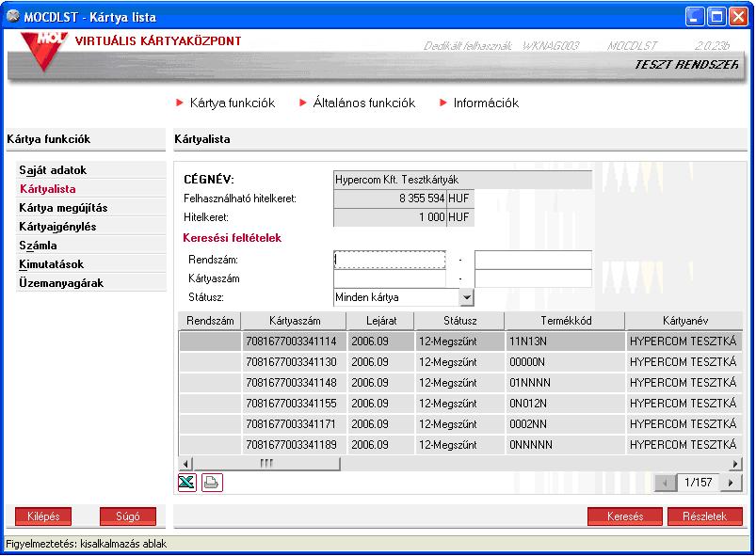The image size is (756, 556).
Task: Go to previous page of results
Action: pos(665,483)
